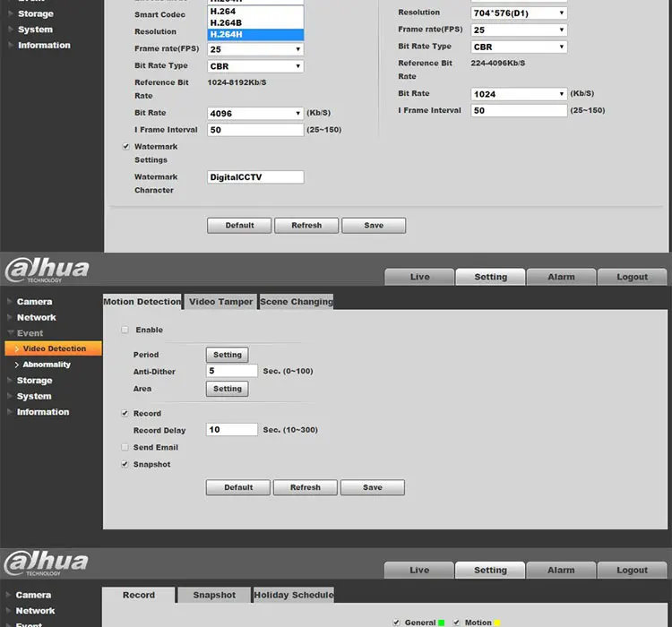Open Alarm tab above the Record page
The height and width of the screenshot is (627, 672).
click(x=561, y=570)
